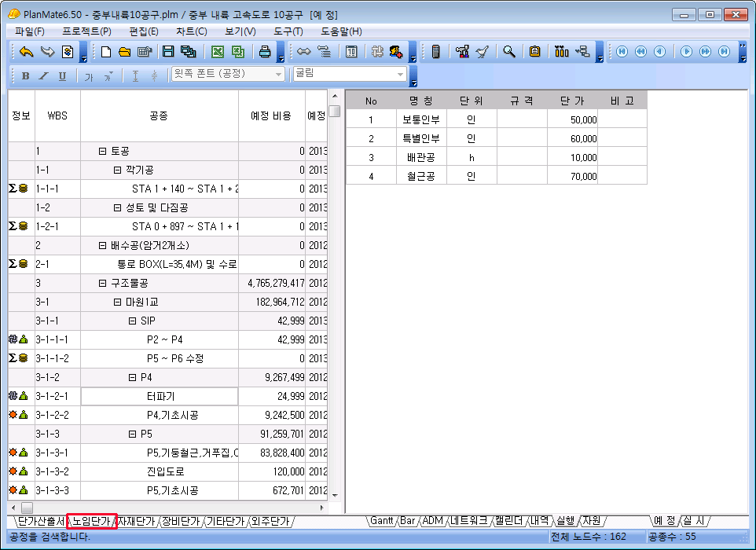756x550 pixels.
Task: Click the Open folder icon
Action: point(124,52)
